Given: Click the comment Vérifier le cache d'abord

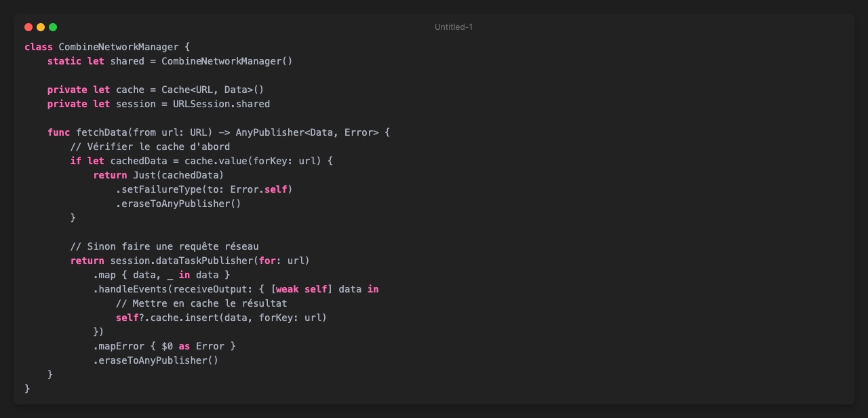Looking at the screenshot, I should point(150,147).
